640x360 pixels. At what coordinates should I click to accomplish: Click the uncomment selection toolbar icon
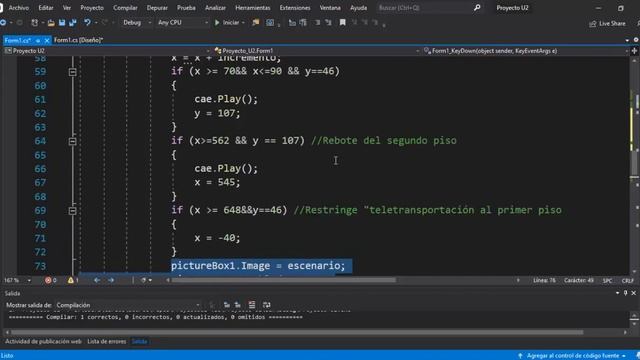coord(328,23)
